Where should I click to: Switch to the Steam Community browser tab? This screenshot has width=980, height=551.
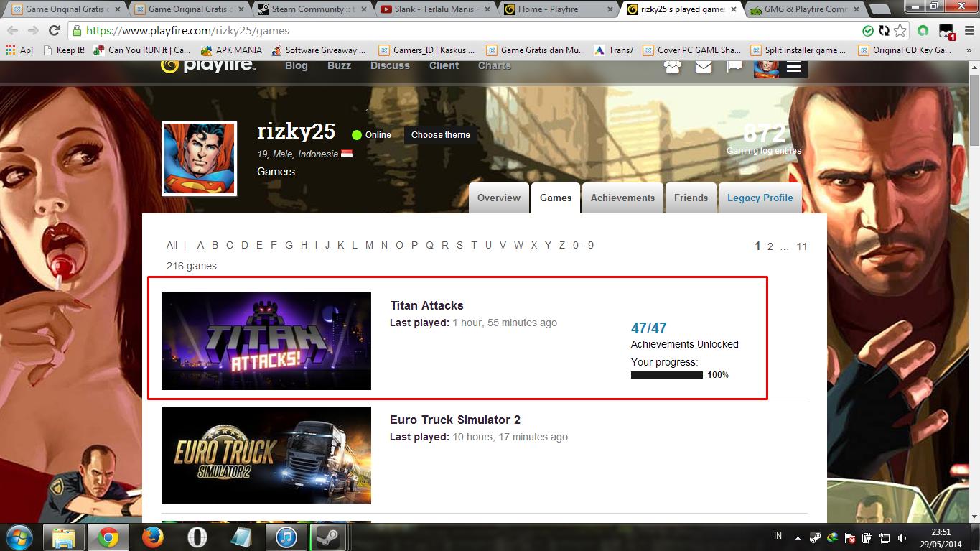click(x=311, y=9)
